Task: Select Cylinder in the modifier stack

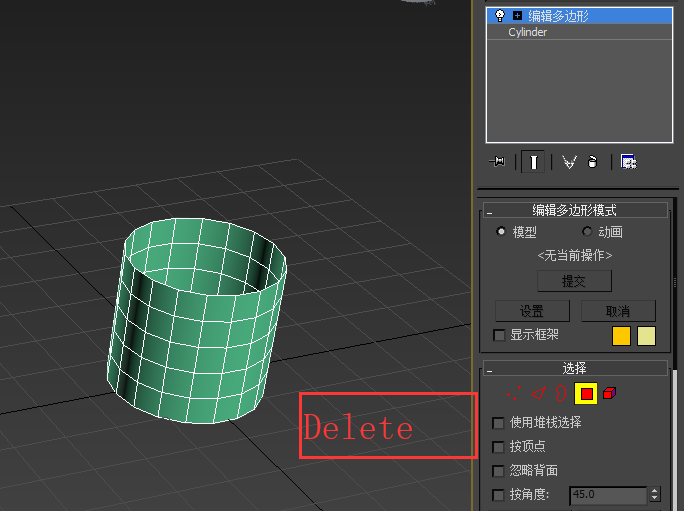Action: [x=528, y=32]
